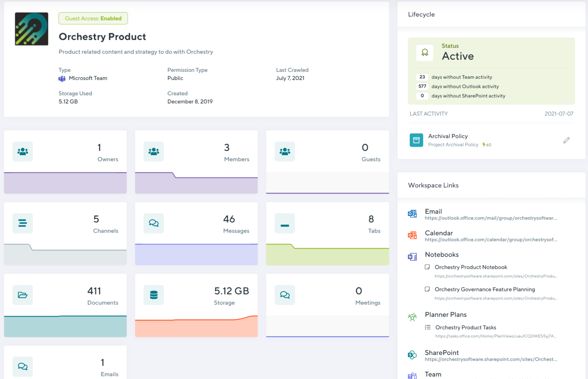Screen dimensions: 588x379
Task: Select the Messages statistics card
Action: 196,234
